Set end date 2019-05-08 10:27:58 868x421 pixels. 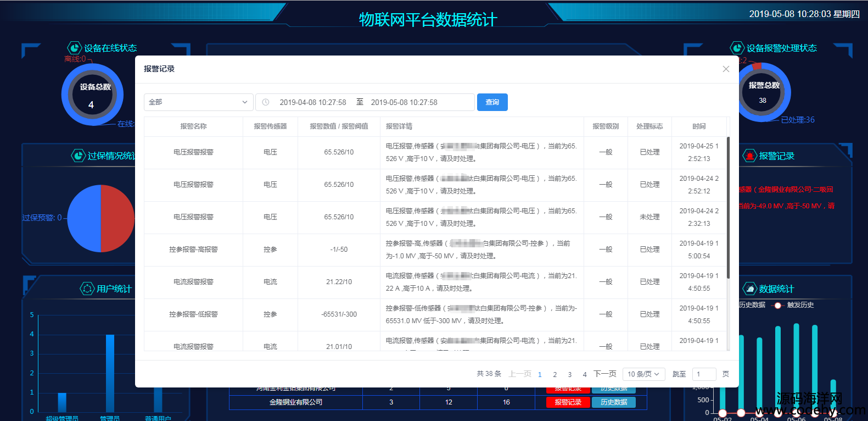(404, 102)
